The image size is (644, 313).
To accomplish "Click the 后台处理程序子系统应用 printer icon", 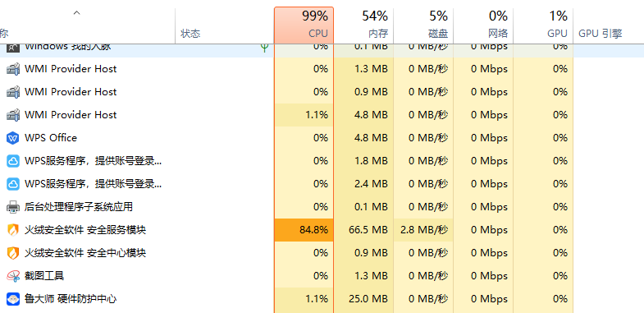I will pos(13,206).
